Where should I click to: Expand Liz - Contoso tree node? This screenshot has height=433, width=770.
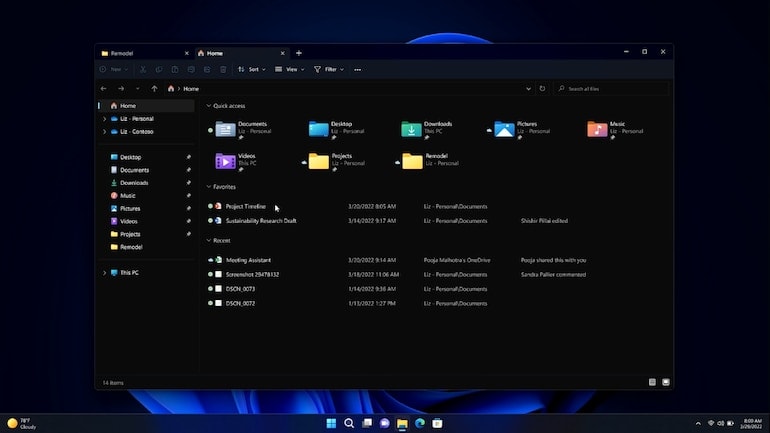coord(104,132)
